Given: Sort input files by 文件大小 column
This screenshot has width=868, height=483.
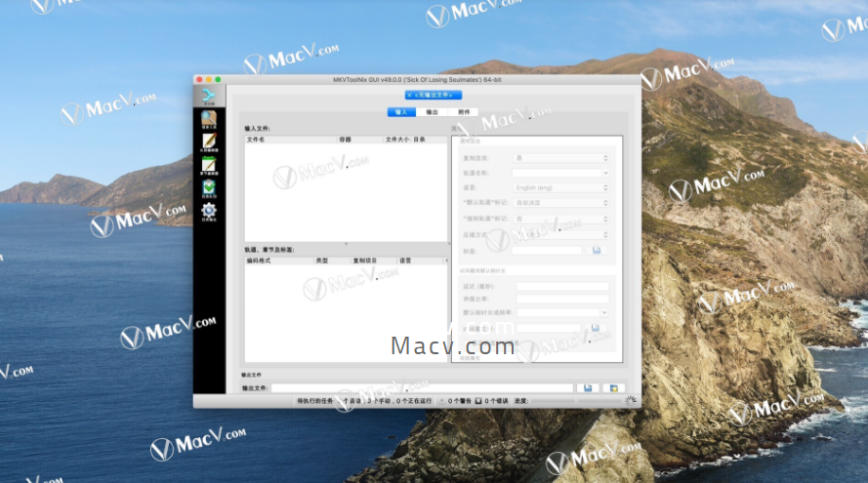Looking at the screenshot, I should [397, 140].
